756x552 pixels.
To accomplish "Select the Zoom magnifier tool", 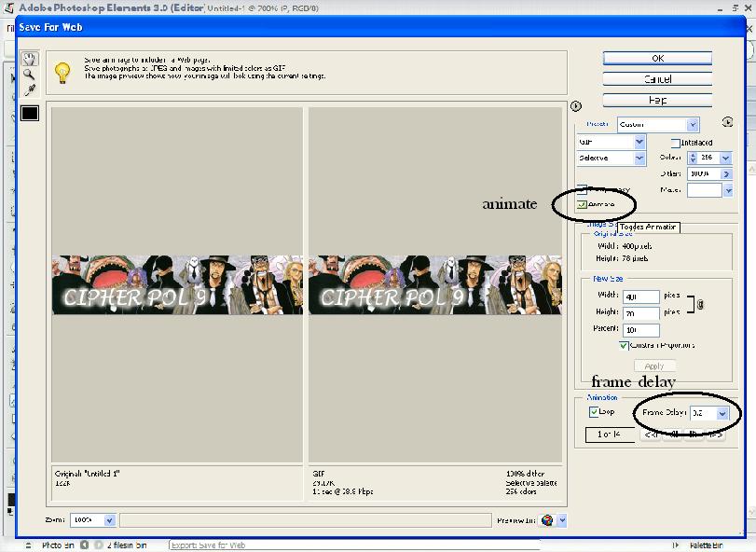I will 30,75.
